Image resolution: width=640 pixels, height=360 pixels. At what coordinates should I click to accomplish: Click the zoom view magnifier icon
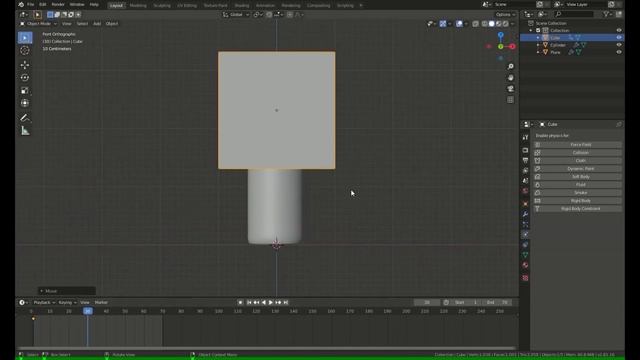511,67
